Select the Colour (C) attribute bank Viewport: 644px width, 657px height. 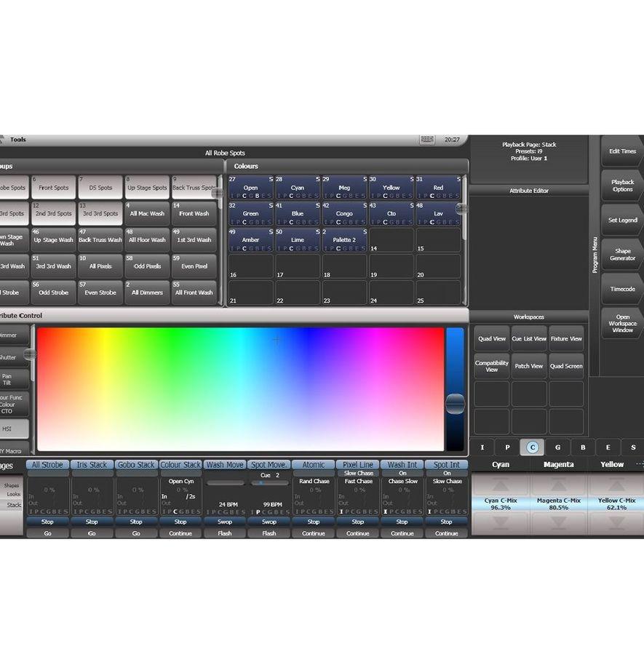click(532, 447)
